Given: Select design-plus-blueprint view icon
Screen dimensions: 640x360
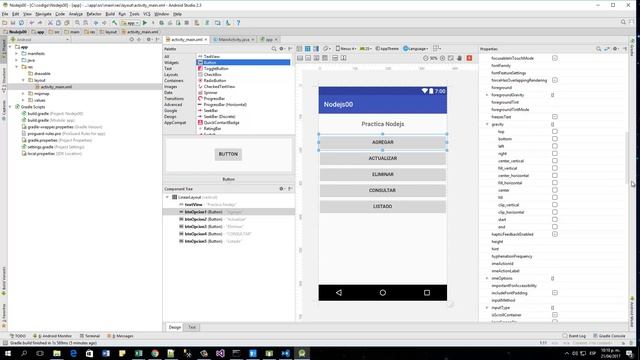Looking at the screenshot, I should (x=316, y=49).
